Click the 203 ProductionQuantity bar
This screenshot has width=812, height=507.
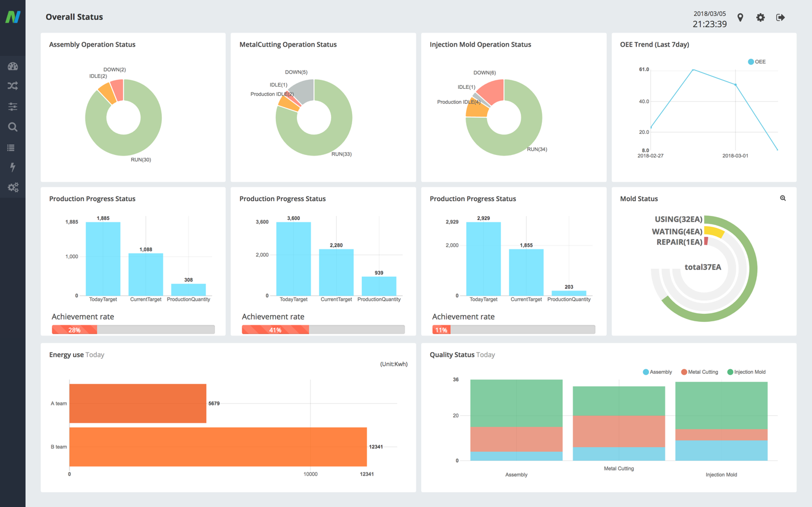569,293
